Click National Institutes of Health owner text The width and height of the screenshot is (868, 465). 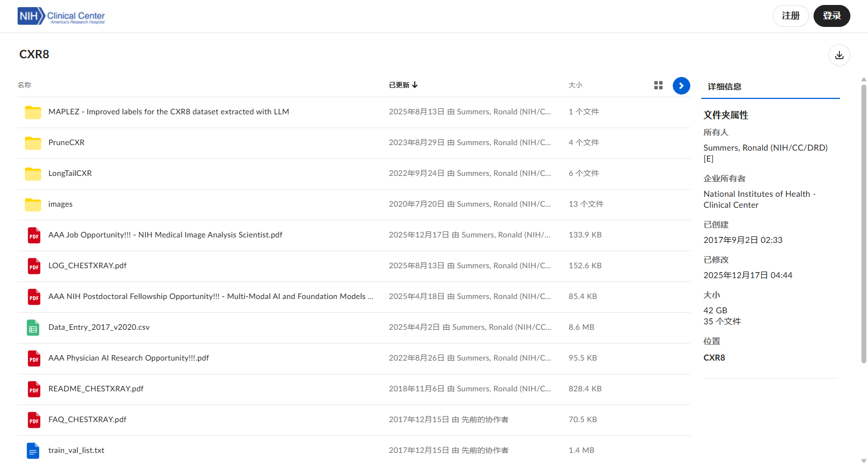point(760,200)
